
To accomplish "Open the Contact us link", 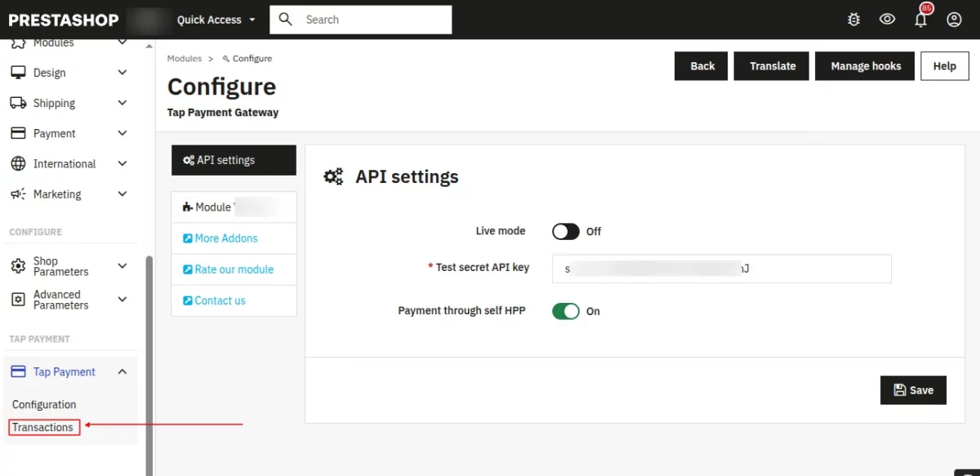I will 220,300.
